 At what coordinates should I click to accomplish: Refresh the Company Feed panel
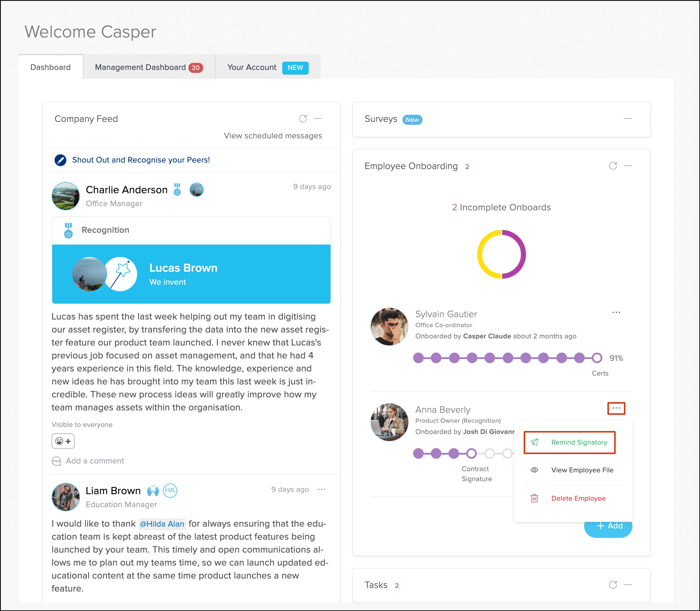[x=303, y=119]
